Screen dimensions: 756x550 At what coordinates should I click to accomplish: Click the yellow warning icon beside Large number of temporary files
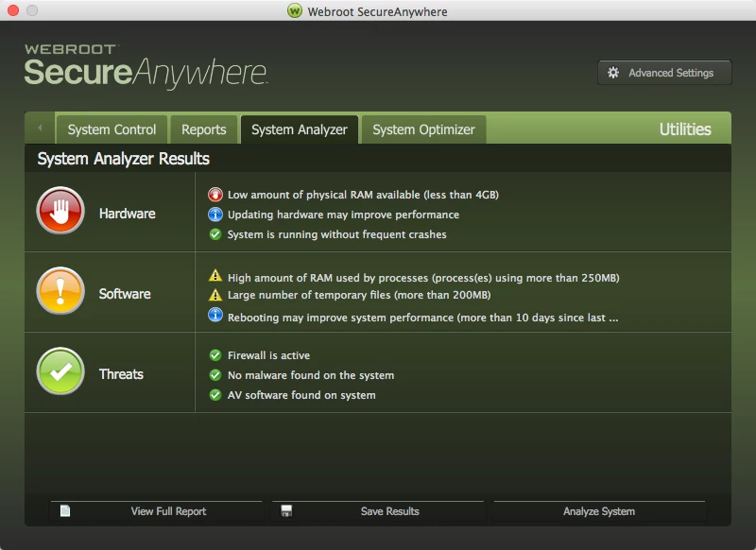pos(215,295)
